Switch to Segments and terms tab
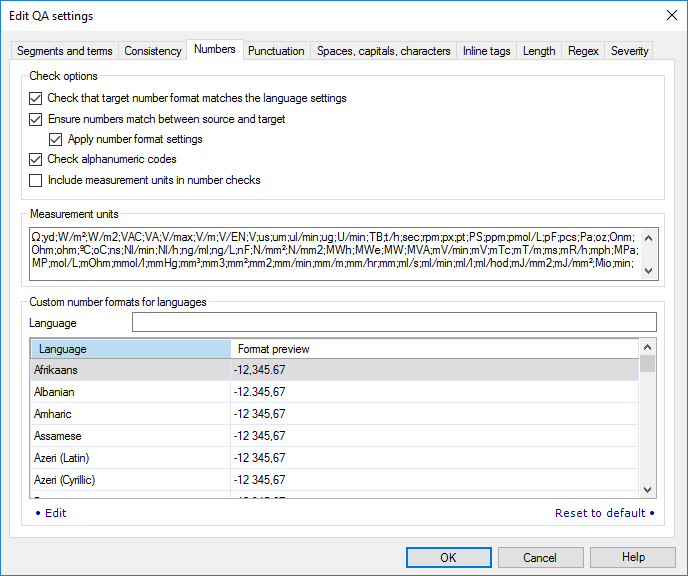This screenshot has height=576, width=688. click(65, 51)
